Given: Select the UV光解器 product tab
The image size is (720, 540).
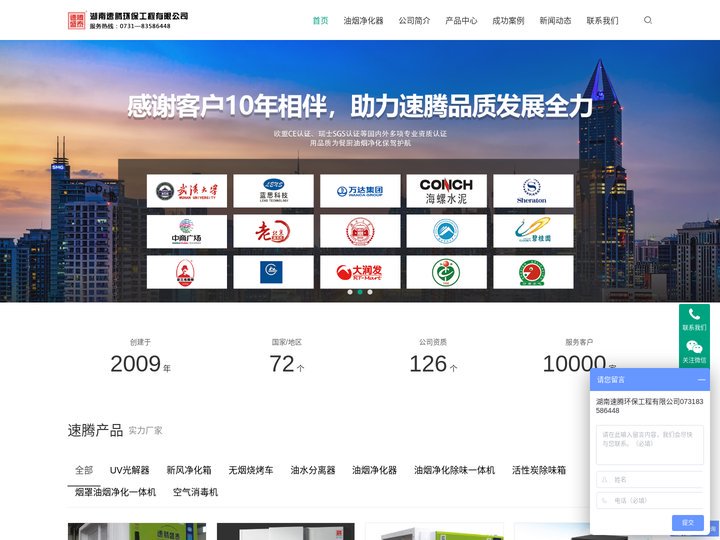Looking at the screenshot, I should [129, 470].
